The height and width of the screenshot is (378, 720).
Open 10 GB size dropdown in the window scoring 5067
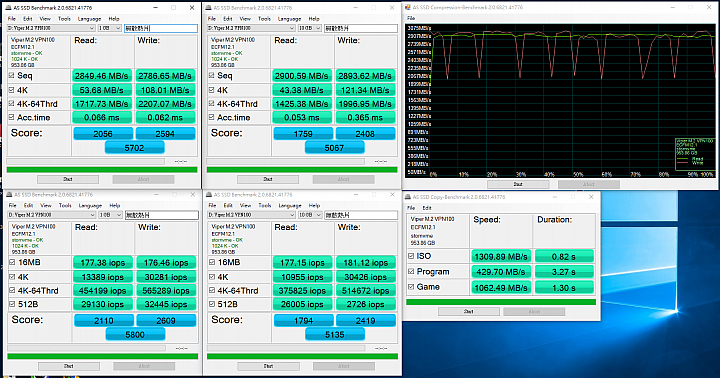pos(310,28)
